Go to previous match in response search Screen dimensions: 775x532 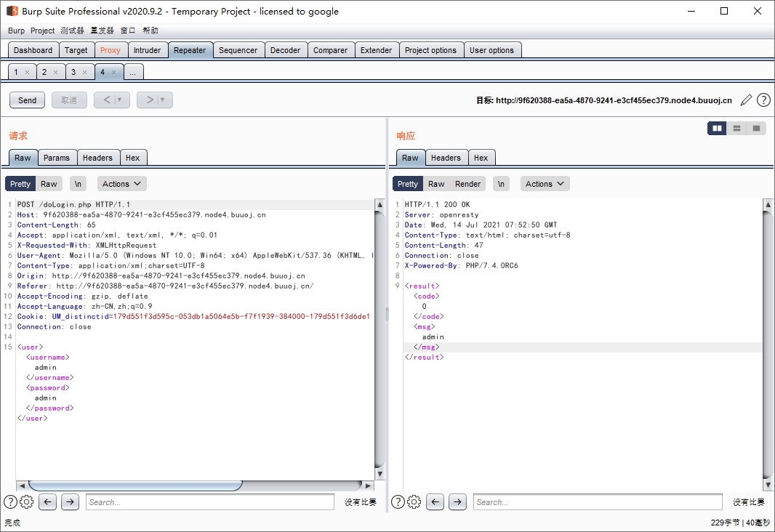coord(435,502)
